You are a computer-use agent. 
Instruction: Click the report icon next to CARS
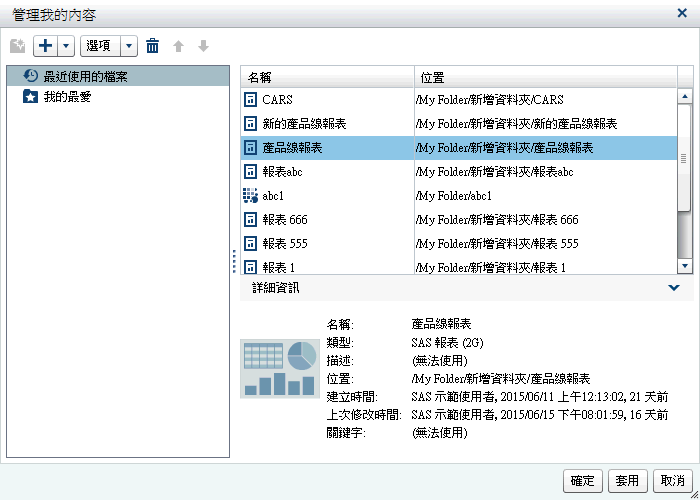point(250,100)
